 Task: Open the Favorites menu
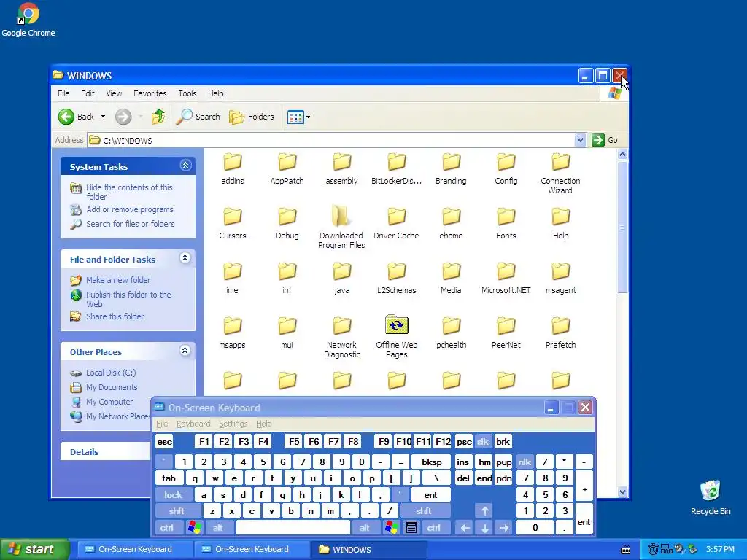click(x=150, y=93)
